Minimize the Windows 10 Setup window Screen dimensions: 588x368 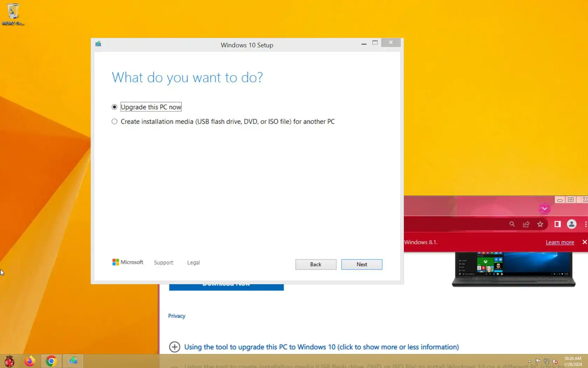(x=364, y=43)
